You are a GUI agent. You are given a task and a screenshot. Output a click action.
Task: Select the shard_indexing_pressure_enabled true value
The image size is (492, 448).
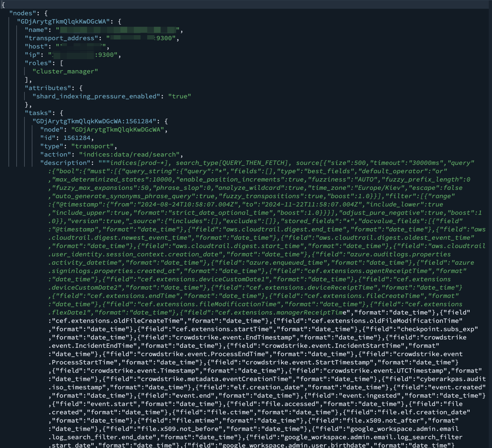(x=180, y=96)
